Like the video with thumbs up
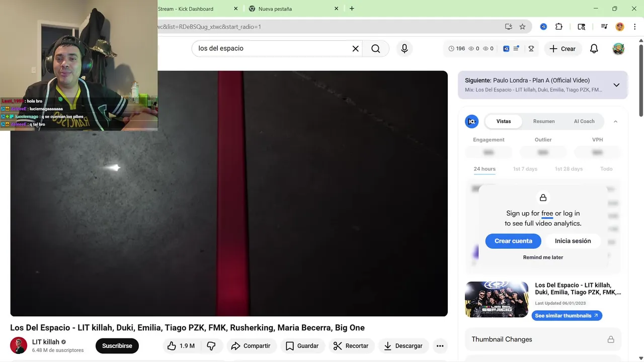The height and width of the screenshot is (362, 644). tap(181, 346)
